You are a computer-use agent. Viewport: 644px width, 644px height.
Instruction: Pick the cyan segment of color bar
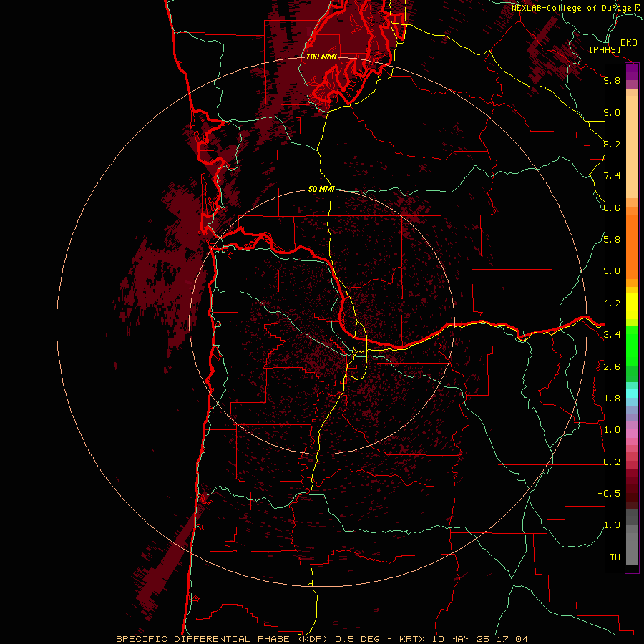tap(632, 394)
